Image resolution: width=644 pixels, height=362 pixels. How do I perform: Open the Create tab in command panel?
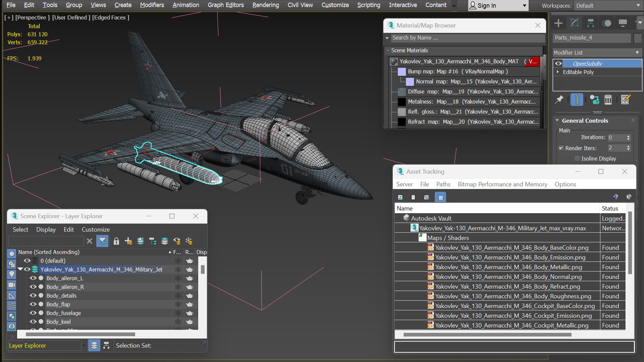click(x=558, y=23)
